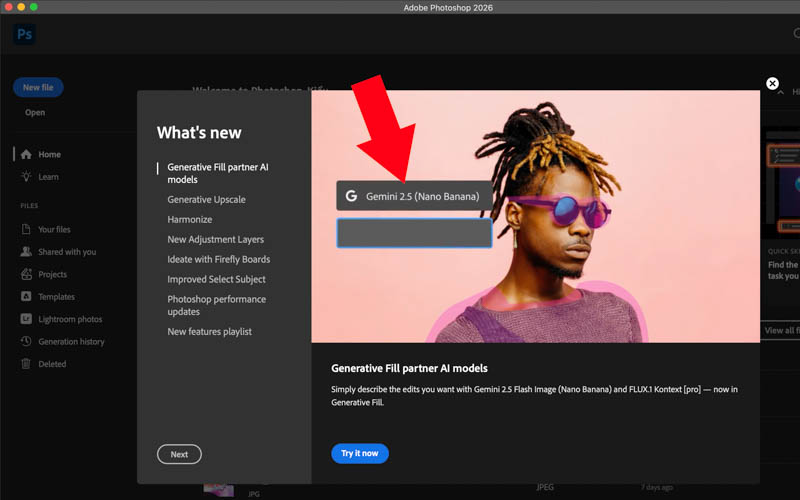This screenshot has height=500, width=800.
Task: Select Generative Upscale in What's new list
Action: [x=206, y=199]
